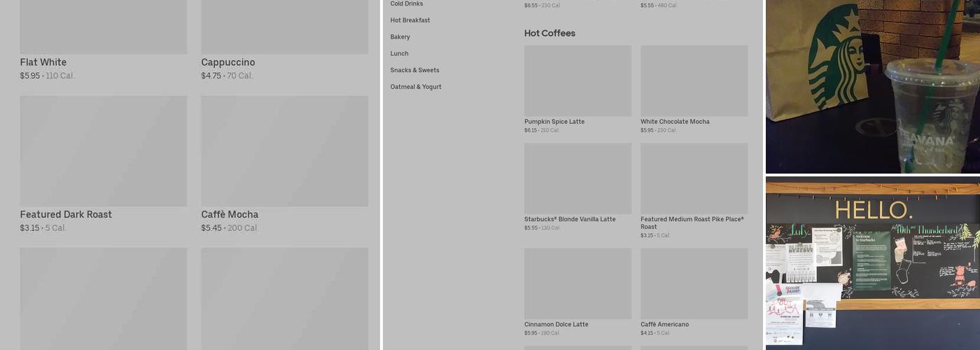Open the Hot Breakfast menu category
The width and height of the screenshot is (980, 350).
pyautogui.click(x=410, y=20)
